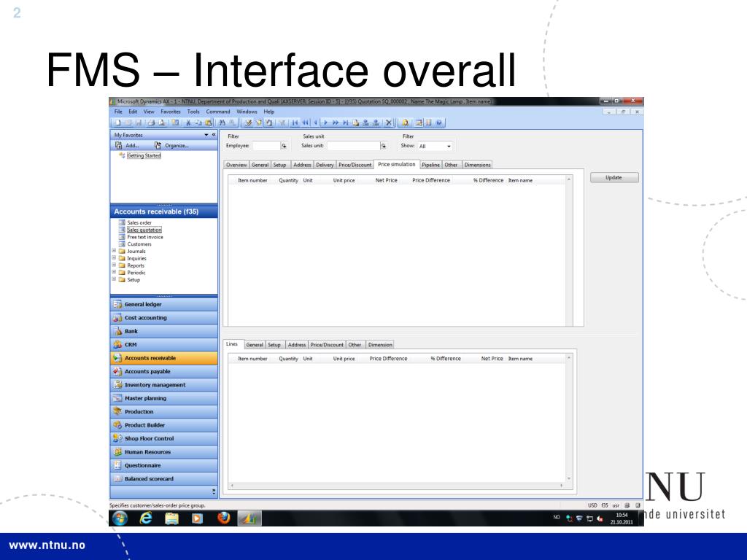Open the Favorites menu

[171, 112]
